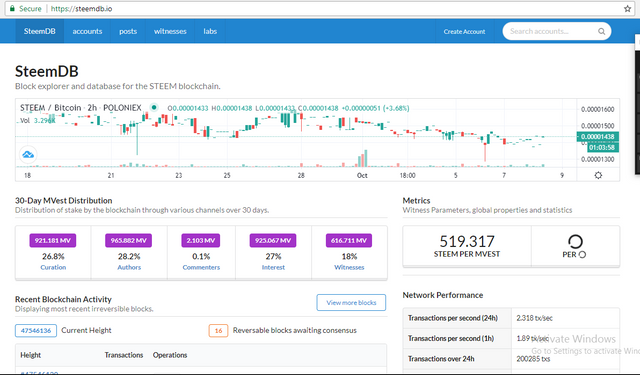Open the witnesses menu item

(x=170, y=31)
